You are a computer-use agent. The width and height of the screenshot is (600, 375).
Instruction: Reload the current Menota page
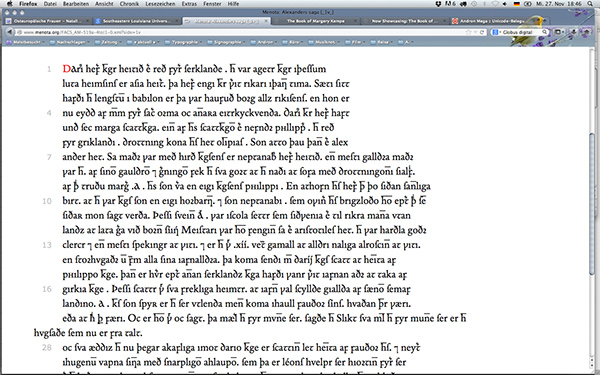pos(482,33)
